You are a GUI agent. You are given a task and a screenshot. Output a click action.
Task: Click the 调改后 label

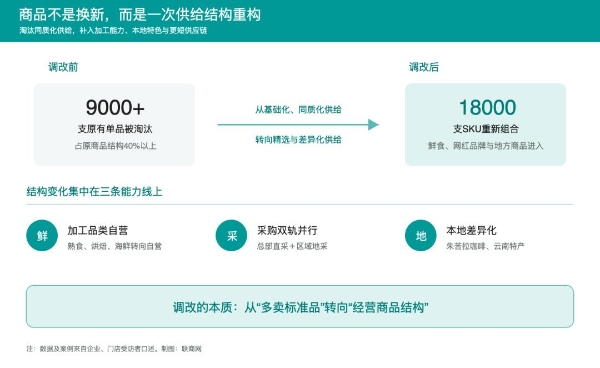click(424, 67)
